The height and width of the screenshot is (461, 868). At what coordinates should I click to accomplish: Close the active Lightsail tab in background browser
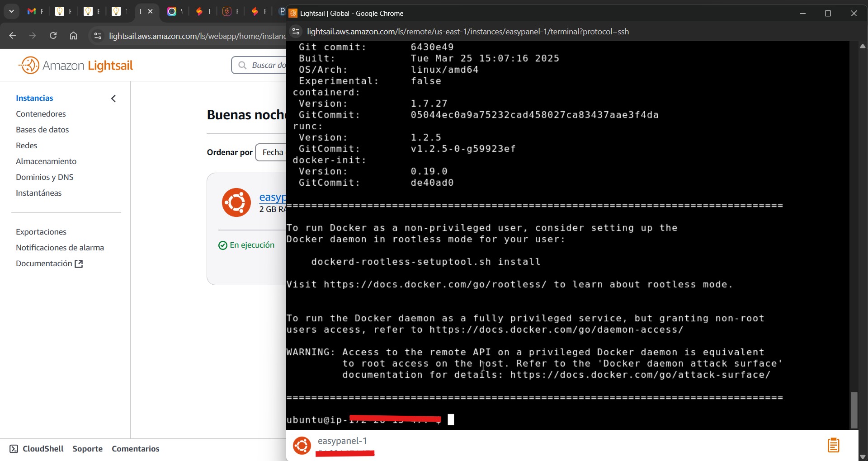151,11
